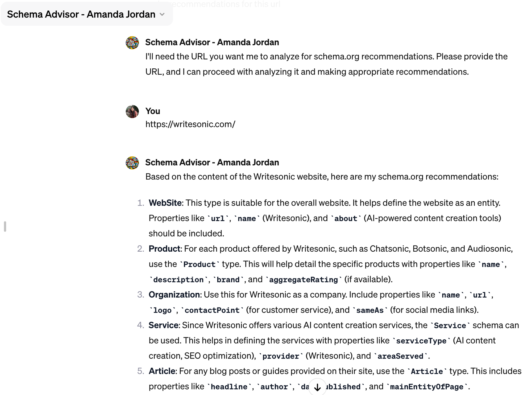Screen dimensions: 532x395
Task: Click the bold Organization list heading
Action: tap(174, 295)
